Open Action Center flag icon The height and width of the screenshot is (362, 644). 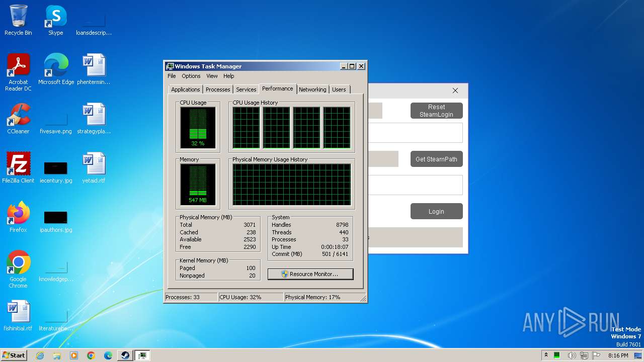[x=597, y=355]
